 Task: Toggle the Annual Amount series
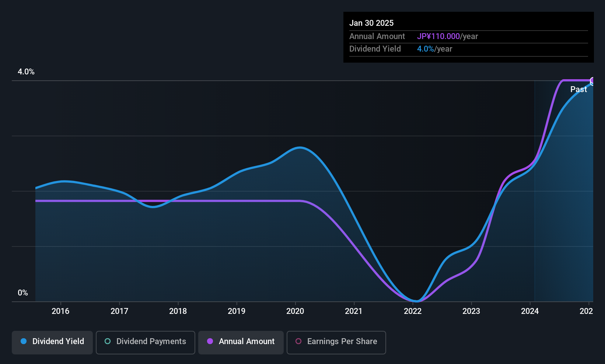tap(241, 342)
